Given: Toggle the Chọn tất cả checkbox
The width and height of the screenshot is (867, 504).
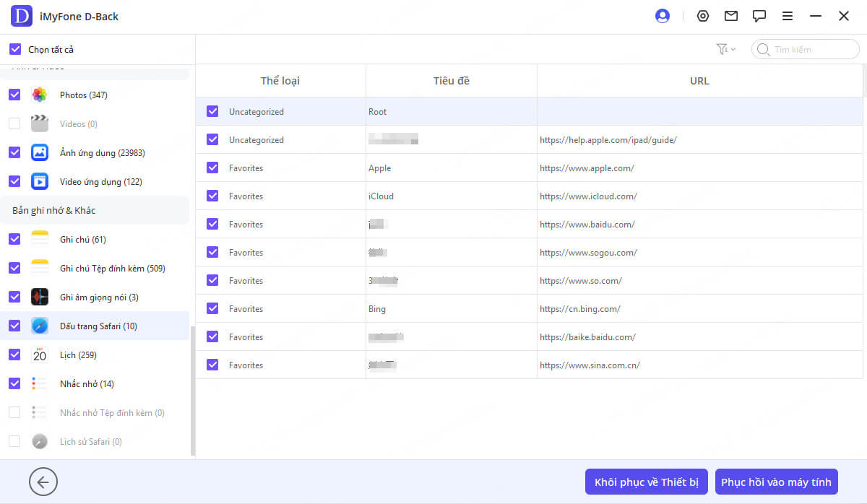Looking at the screenshot, I should click(x=14, y=49).
